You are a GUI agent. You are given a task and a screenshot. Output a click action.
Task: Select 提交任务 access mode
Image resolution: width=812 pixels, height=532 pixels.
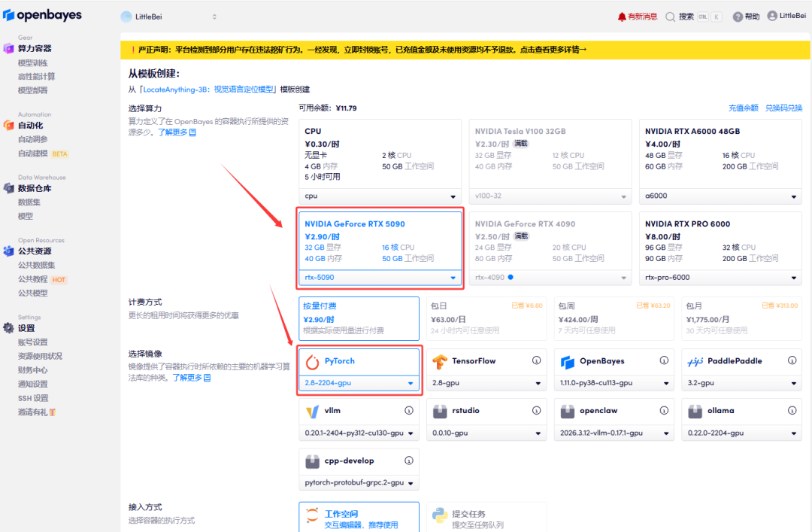486,517
